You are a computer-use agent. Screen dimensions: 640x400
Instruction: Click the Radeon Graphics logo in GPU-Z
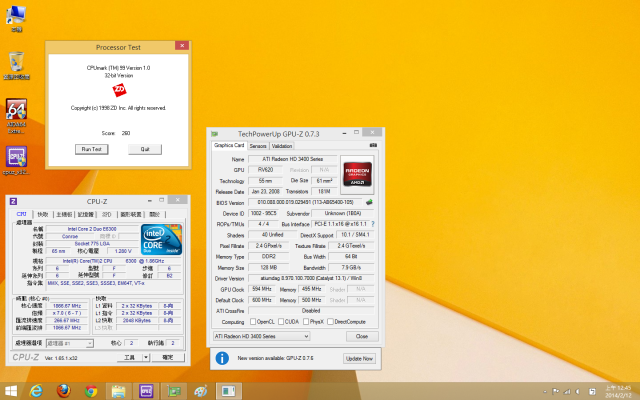pos(357,174)
